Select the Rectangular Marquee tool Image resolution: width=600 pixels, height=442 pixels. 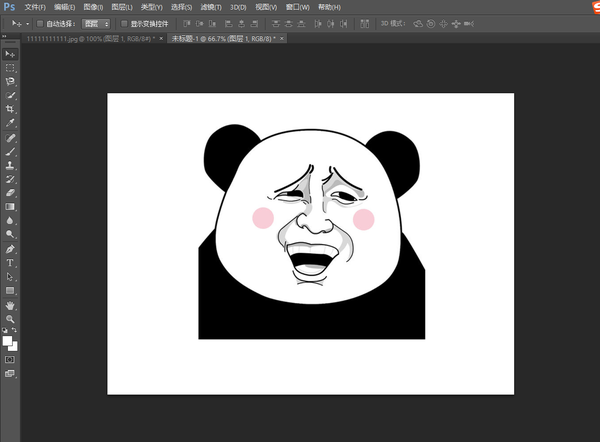[10, 68]
